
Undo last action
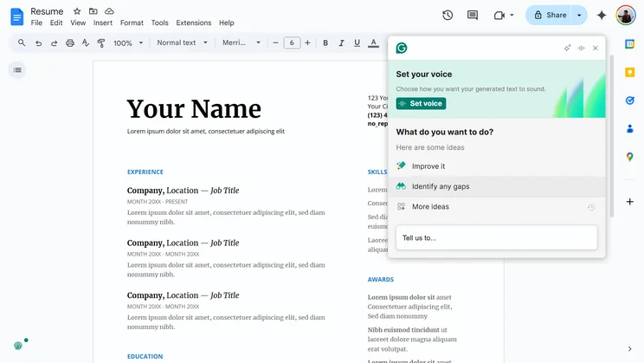pos(38,42)
